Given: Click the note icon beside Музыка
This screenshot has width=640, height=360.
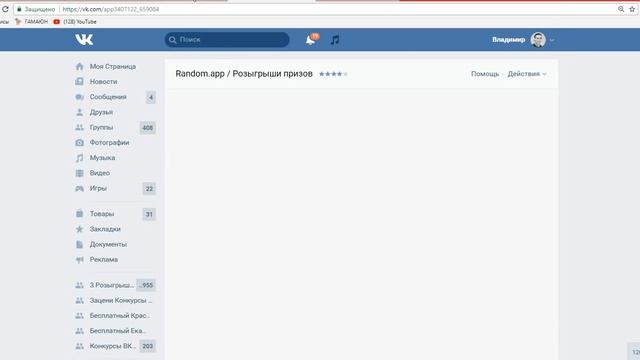Looking at the screenshot, I should click(x=80, y=158).
